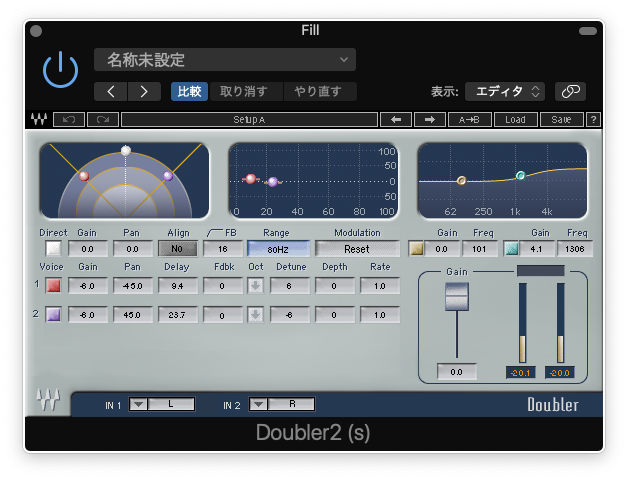Viewport: 628px width, 480px height.
Task: Click the Waves logo at bottom left
Action: [48, 399]
